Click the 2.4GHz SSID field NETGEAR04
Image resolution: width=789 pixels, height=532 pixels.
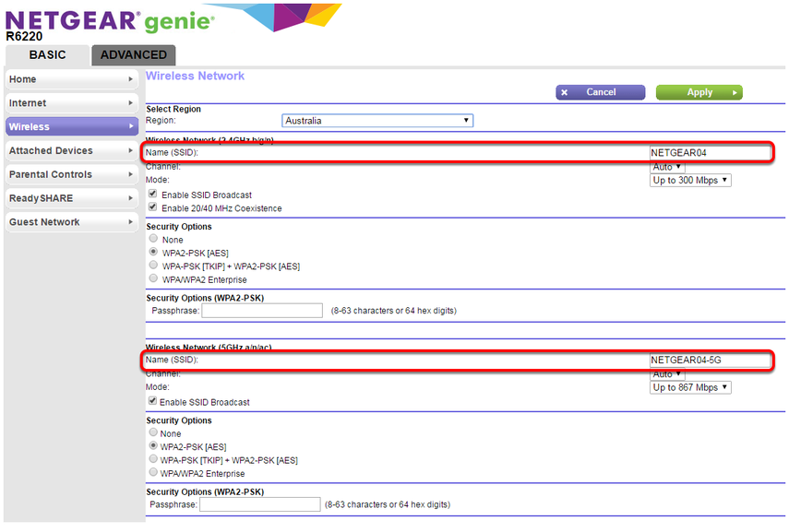point(710,152)
